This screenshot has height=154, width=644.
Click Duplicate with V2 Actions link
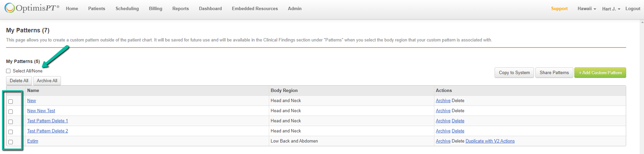pos(490,141)
